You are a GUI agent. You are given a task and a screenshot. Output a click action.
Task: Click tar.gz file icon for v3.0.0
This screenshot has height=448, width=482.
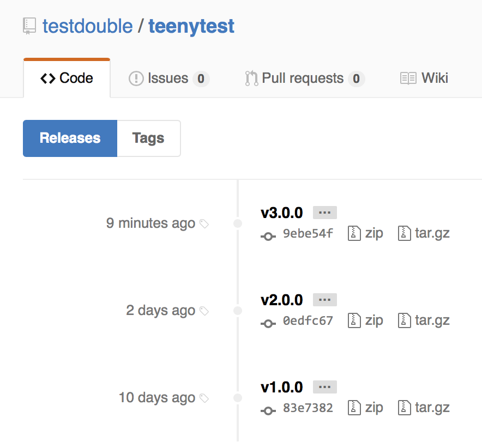(404, 234)
